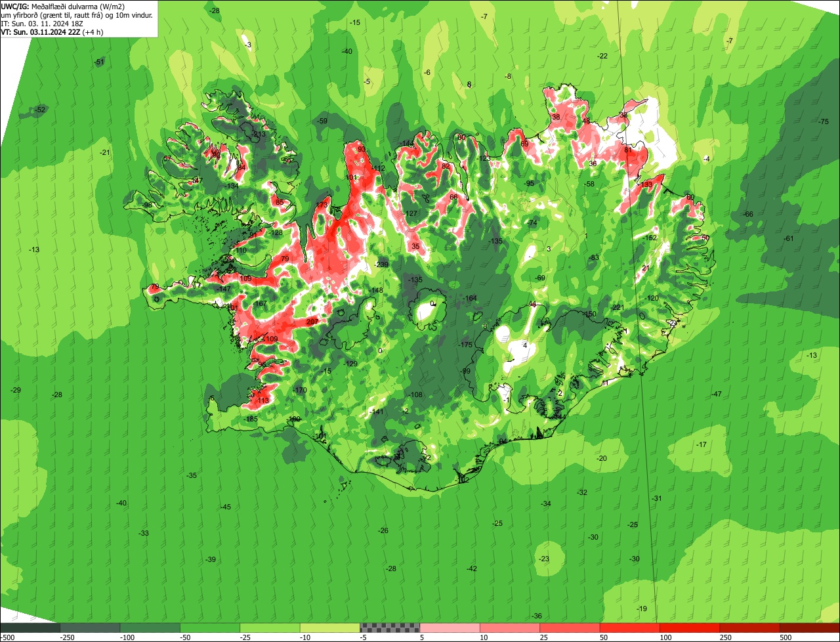Click the ocean value -51
Viewport: 840px width, 642px height.
point(99,62)
